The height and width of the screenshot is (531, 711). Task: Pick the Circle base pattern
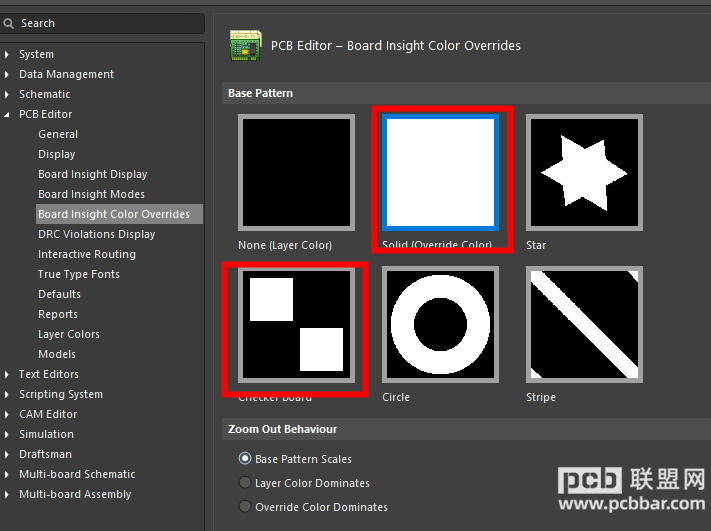click(440, 324)
